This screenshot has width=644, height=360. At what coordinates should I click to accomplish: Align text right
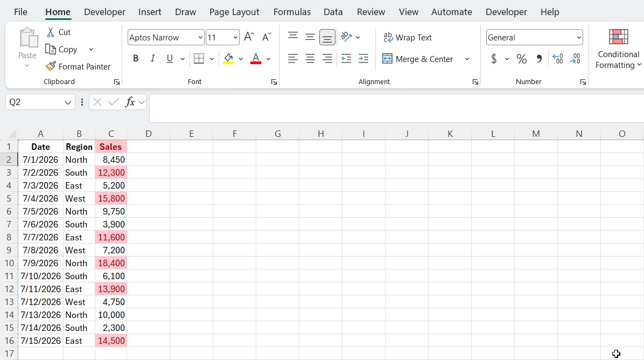click(327, 59)
